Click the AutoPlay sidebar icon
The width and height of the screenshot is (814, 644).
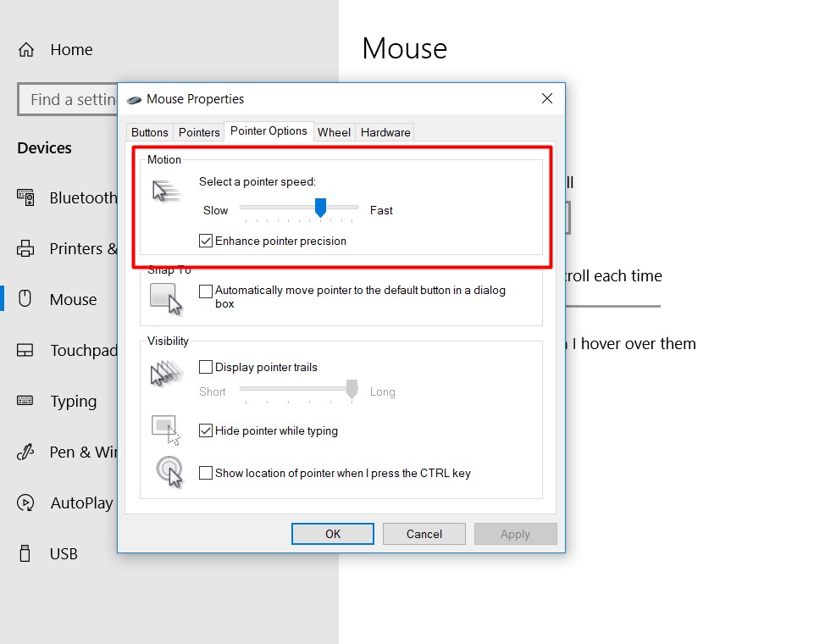coord(26,502)
